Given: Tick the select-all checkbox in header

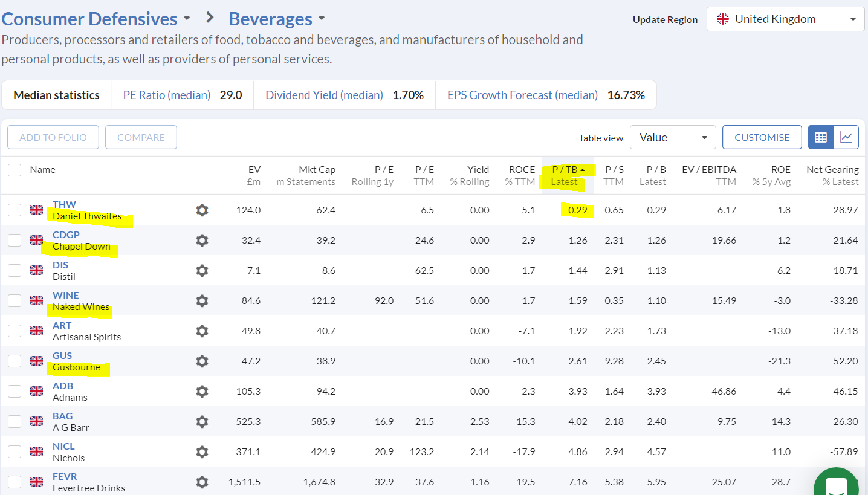Looking at the screenshot, I should tap(14, 170).
